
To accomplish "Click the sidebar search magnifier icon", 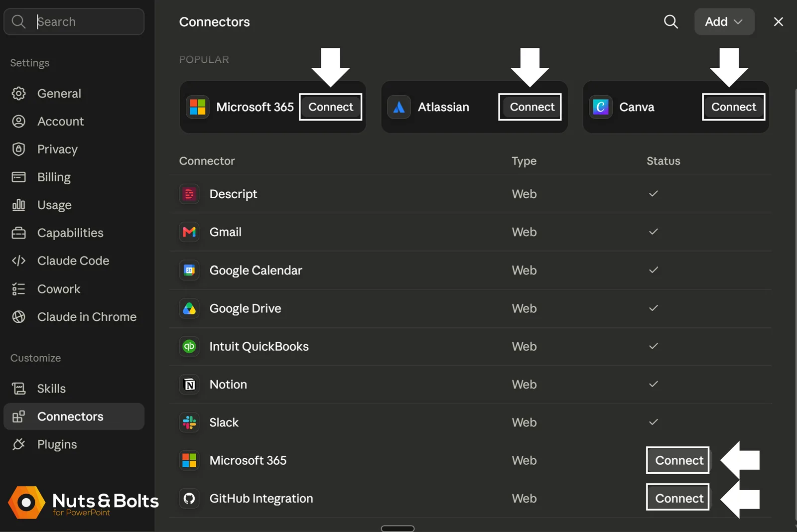I will [18, 21].
